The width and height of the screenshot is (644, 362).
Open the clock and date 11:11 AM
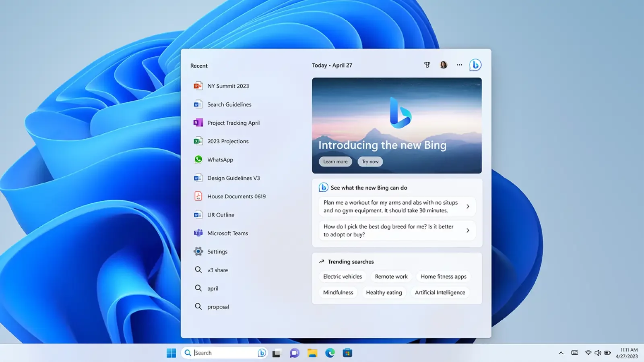627,353
